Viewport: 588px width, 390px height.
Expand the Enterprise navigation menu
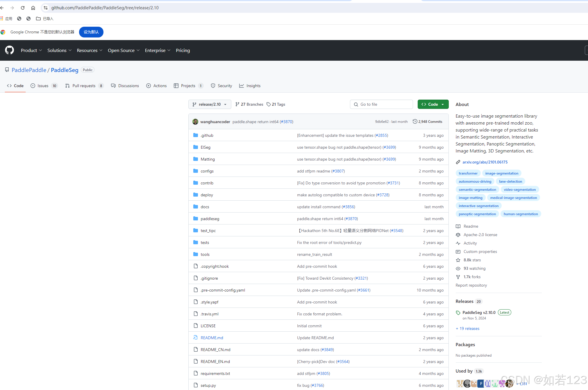tap(158, 50)
